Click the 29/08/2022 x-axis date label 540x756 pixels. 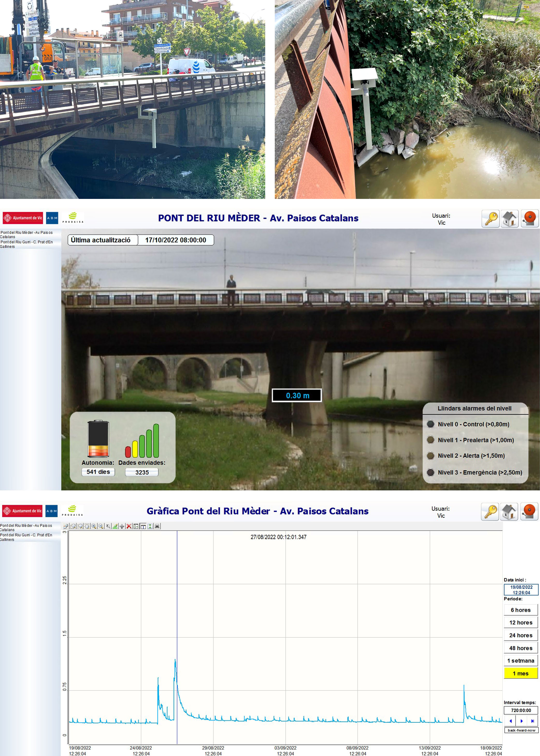[x=213, y=751]
